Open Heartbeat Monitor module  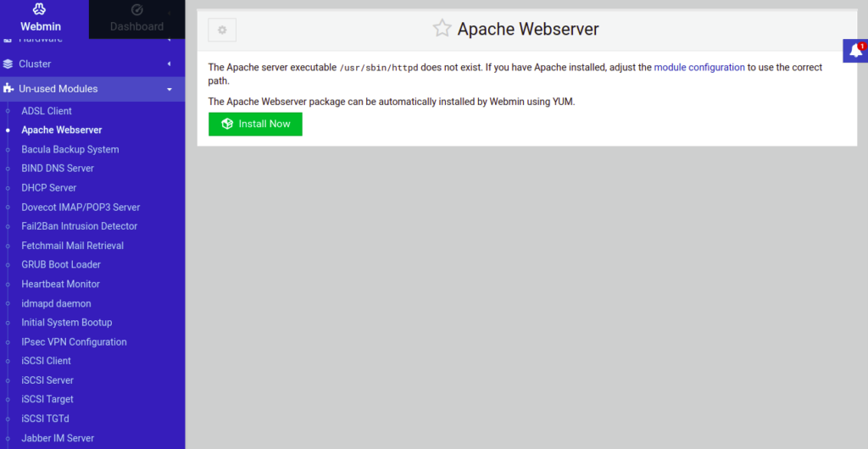point(60,284)
